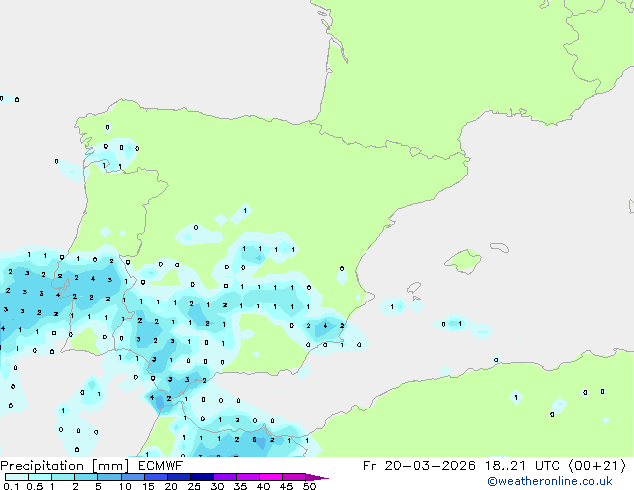Click the legend value label '0.1'
634x490 pixels.
(11, 486)
